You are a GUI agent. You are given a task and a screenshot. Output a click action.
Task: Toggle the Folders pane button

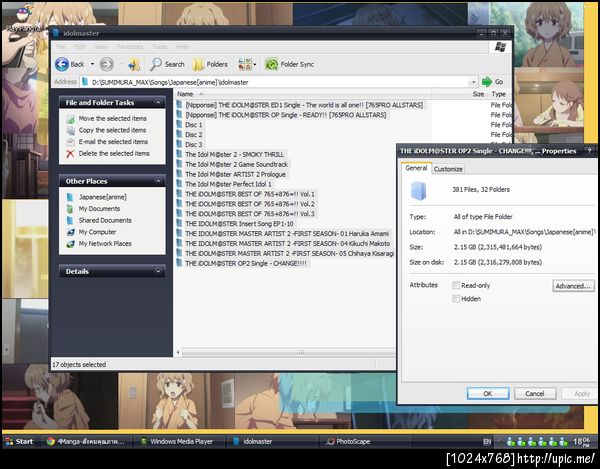[x=210, y=64]
